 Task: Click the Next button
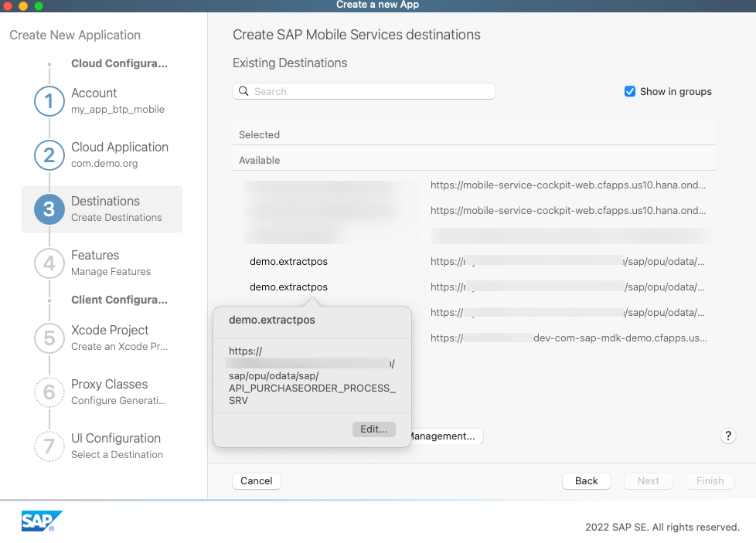(648, 481)
